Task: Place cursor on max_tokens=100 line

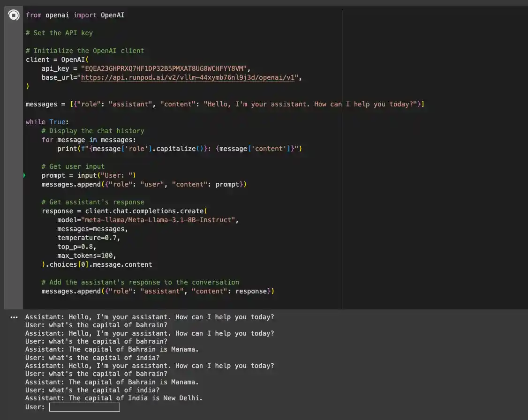Action: click(86, 255)
